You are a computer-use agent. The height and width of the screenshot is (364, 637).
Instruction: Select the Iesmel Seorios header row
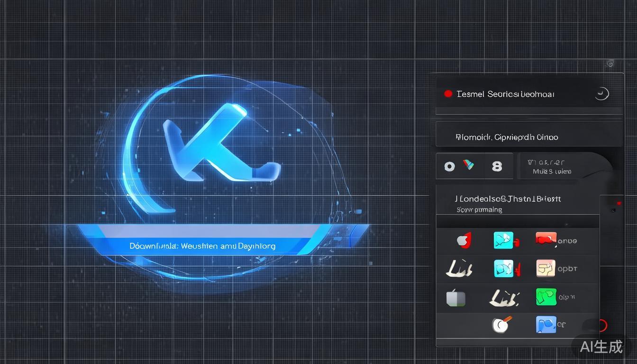click(x=517, y=94)
